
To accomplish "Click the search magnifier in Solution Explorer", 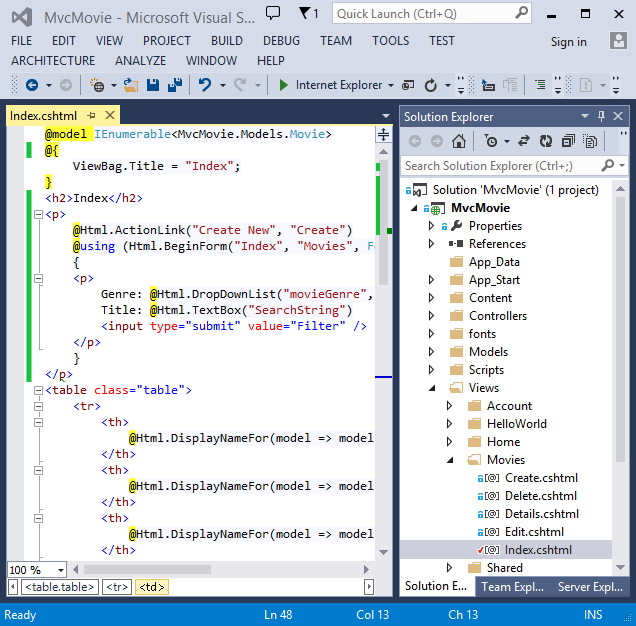I will point(608,165).
